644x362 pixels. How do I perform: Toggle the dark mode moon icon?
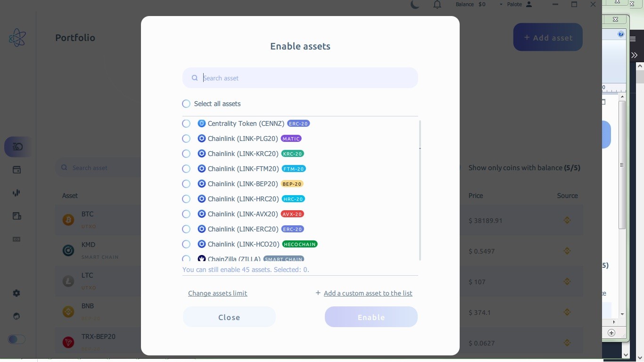[x=415, y=5]
